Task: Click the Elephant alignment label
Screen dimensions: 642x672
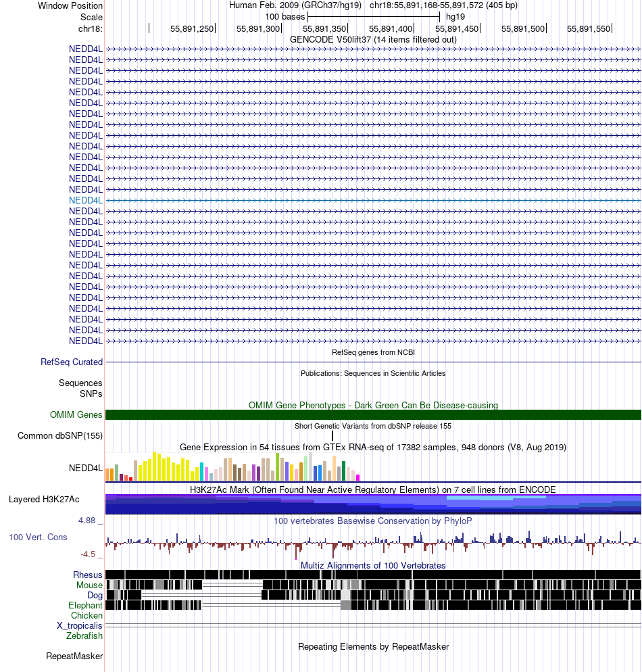Action: click(85, 605)
